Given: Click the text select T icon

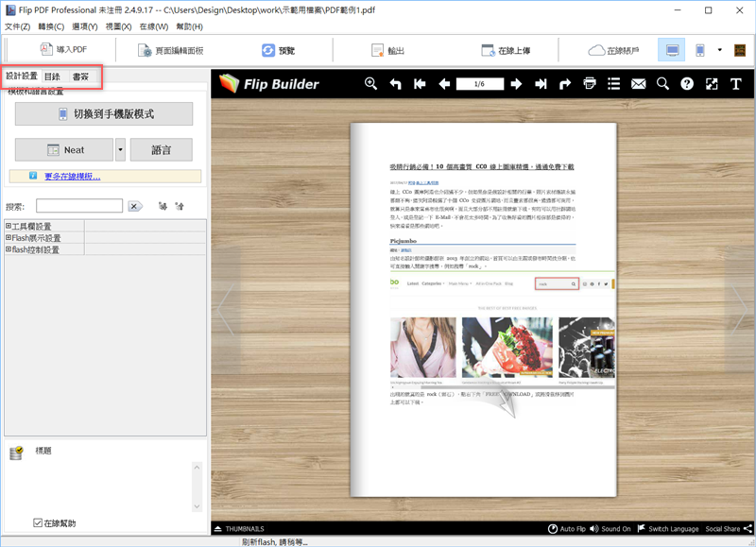Looking at the screenshot, I should 736,84.
